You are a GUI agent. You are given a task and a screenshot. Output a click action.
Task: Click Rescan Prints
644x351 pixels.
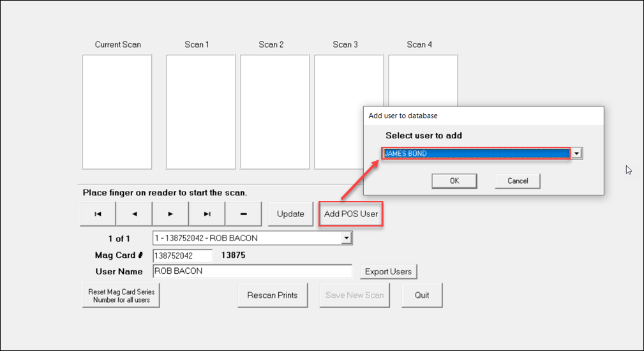click(x=273, y=295)
